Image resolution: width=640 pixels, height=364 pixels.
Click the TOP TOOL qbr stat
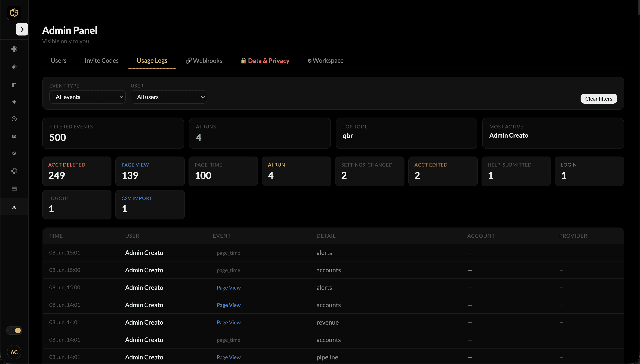(x=406, y=133)
